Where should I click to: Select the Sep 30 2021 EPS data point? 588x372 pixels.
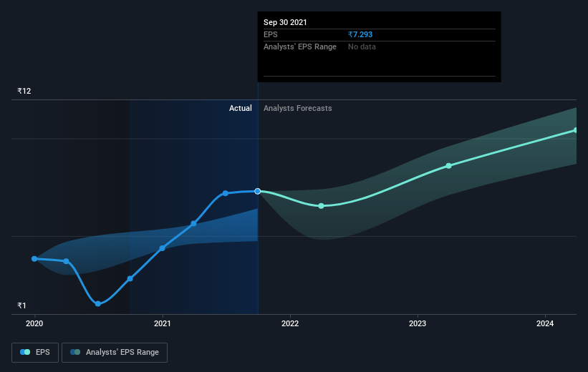[x=258, y=192]
